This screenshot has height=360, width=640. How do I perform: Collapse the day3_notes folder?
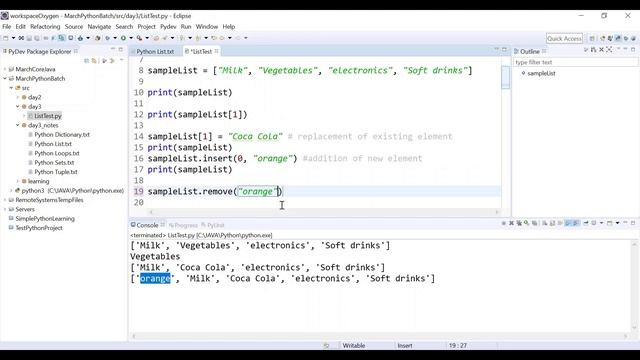coord(18,125)
